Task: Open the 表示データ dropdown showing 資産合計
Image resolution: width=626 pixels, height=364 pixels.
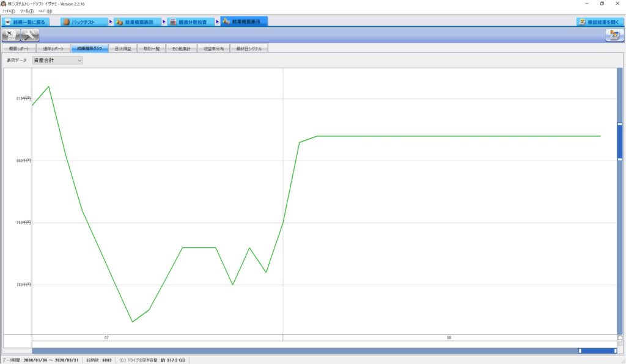Action: coord(57,60)
